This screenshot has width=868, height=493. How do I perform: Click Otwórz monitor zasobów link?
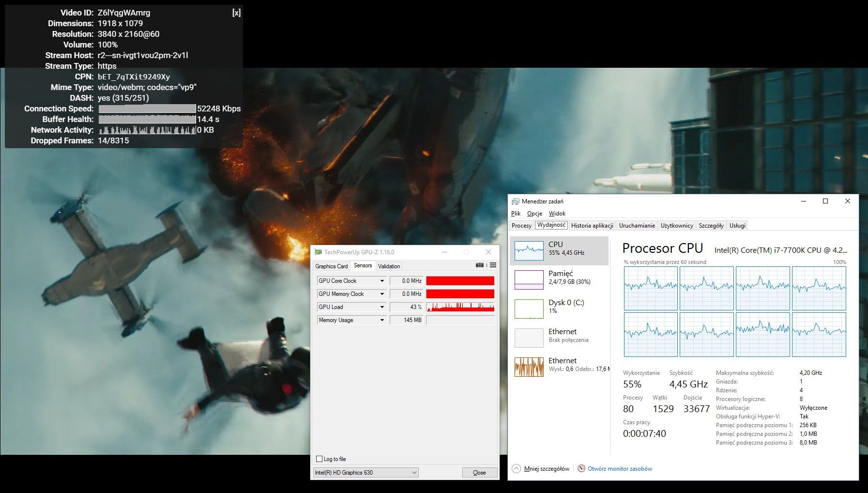coord(620,469)
